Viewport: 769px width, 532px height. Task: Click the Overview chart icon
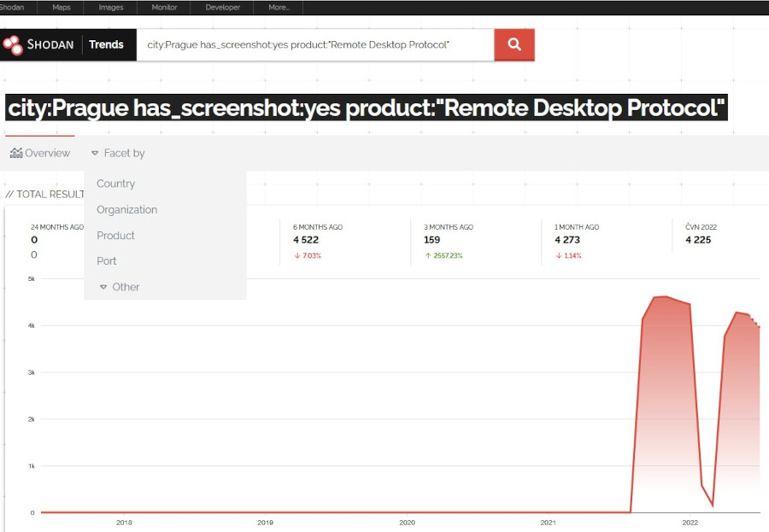(x=16, y=153)
